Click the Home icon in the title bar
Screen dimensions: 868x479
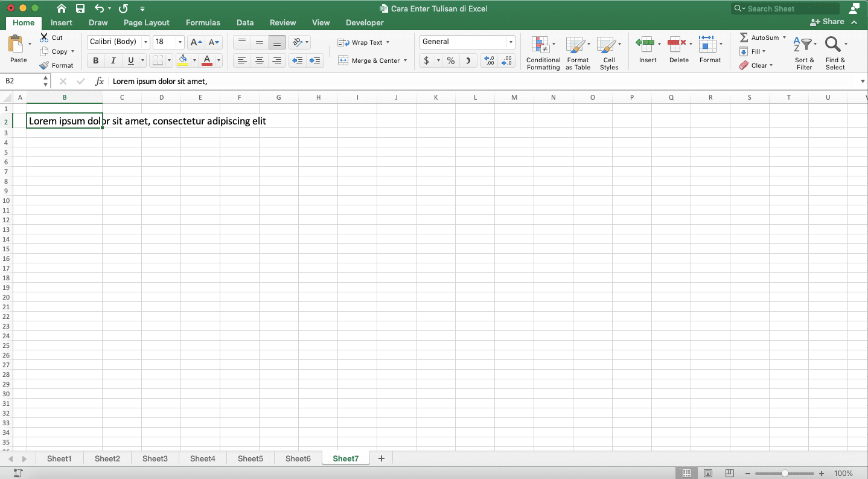tap(62, 8)
